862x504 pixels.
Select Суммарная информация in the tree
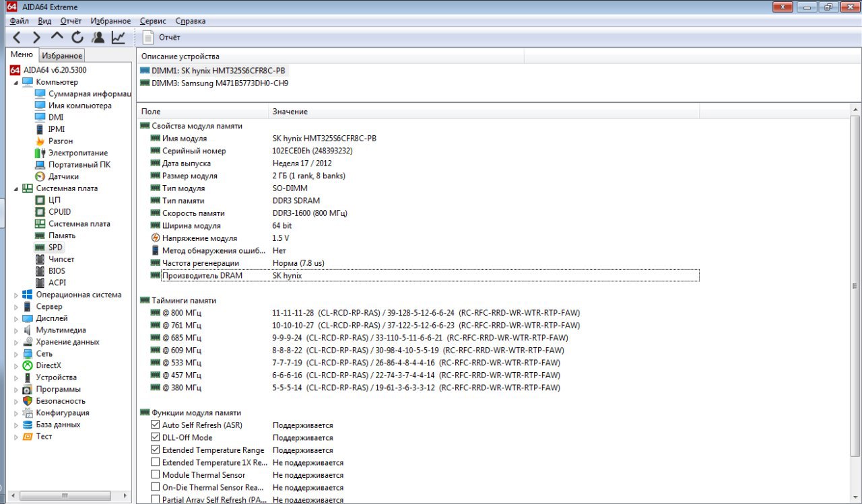pos(82,94)
